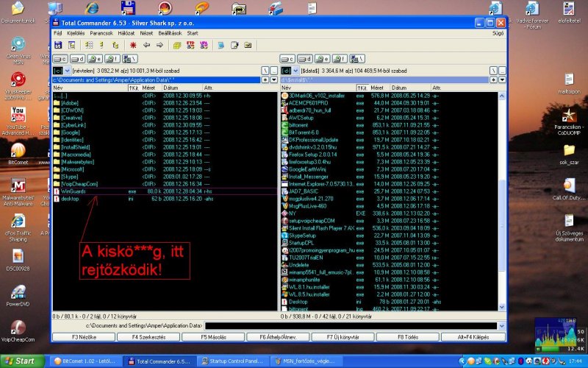
Task: Click the blue document toolbar icon
Action: tap(221, 45)
